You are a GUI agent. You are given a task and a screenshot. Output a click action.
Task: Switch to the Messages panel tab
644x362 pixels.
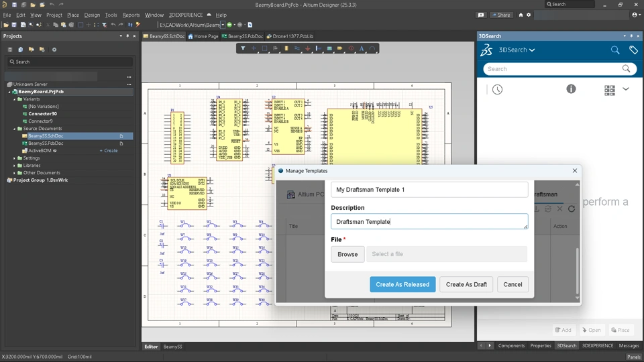(629, 346)
